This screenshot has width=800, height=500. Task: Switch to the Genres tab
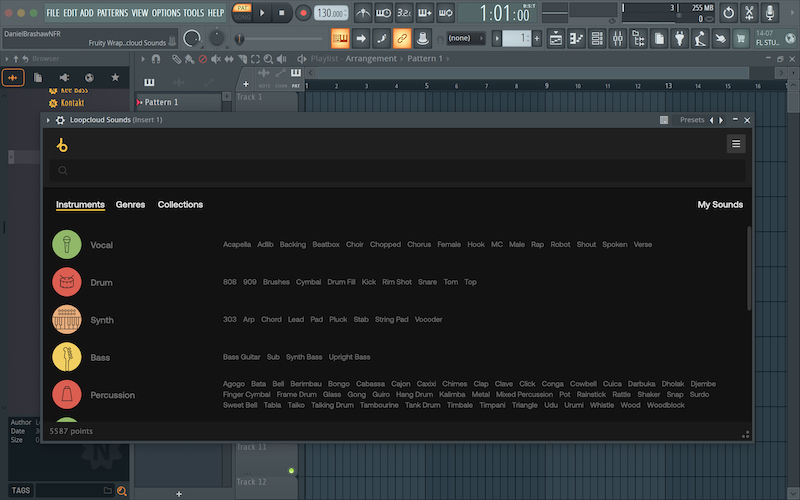pos(130,205)
